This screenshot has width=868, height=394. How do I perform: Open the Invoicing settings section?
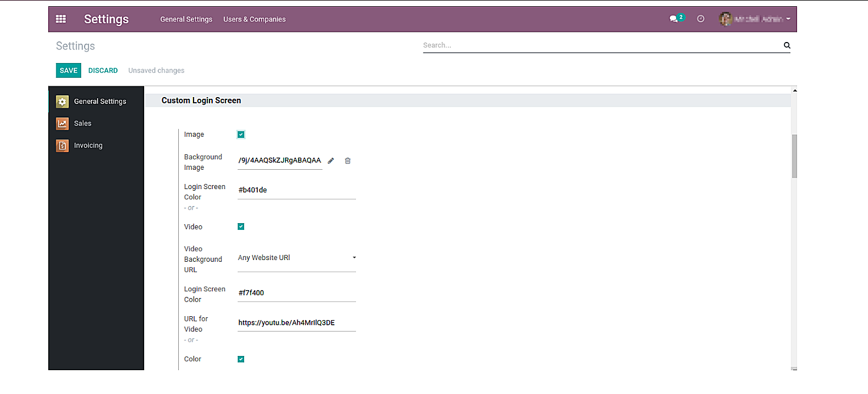88,145
